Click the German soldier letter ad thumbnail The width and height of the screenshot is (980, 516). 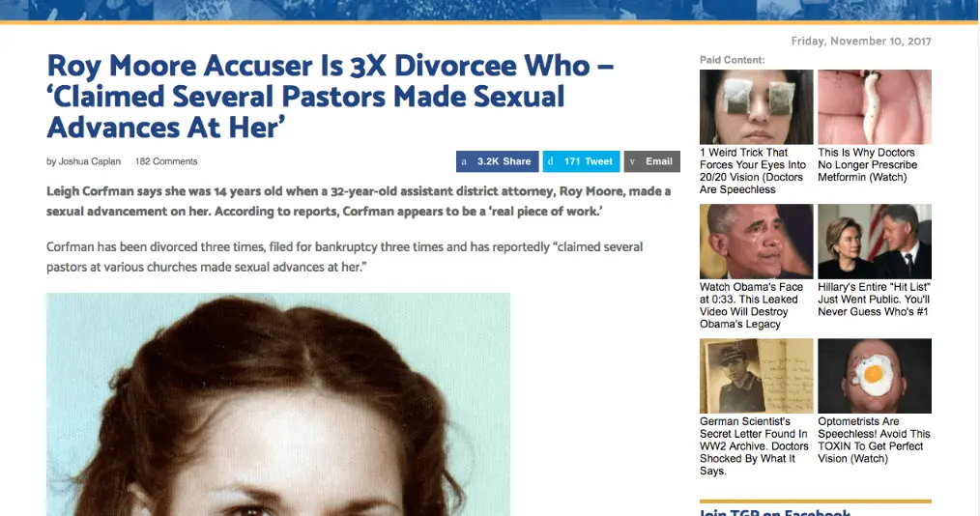coord(756,376)
